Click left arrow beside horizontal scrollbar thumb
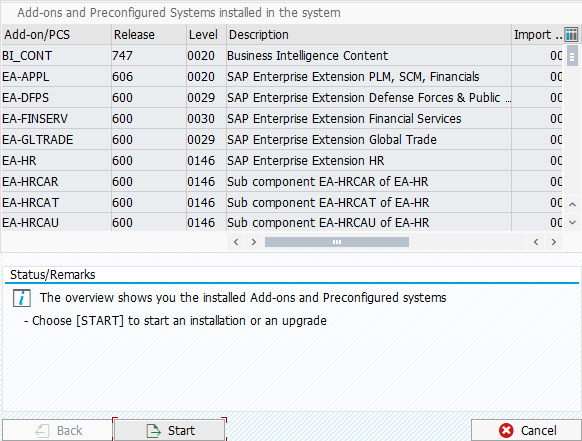The width and height of the screenshot is (582, 441). tap(236, 242)
